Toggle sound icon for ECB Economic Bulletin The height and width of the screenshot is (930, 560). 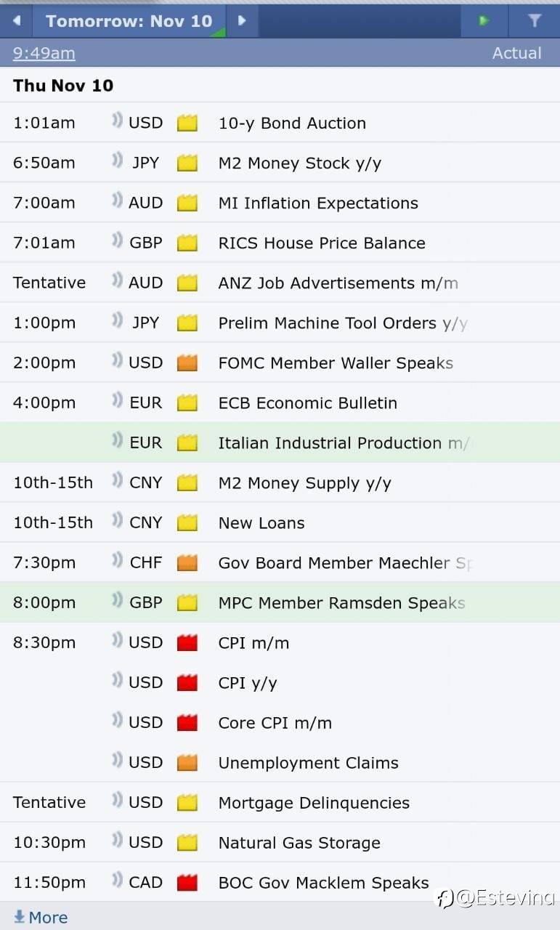pos(117,401)
